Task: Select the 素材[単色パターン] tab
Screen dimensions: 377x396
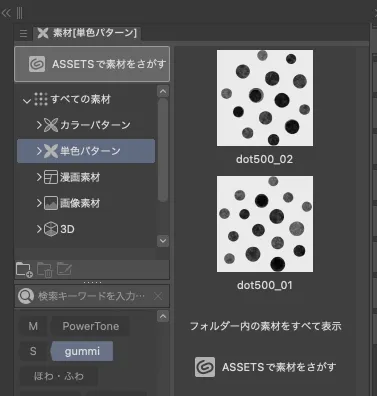Action: (x=87, y=33)
